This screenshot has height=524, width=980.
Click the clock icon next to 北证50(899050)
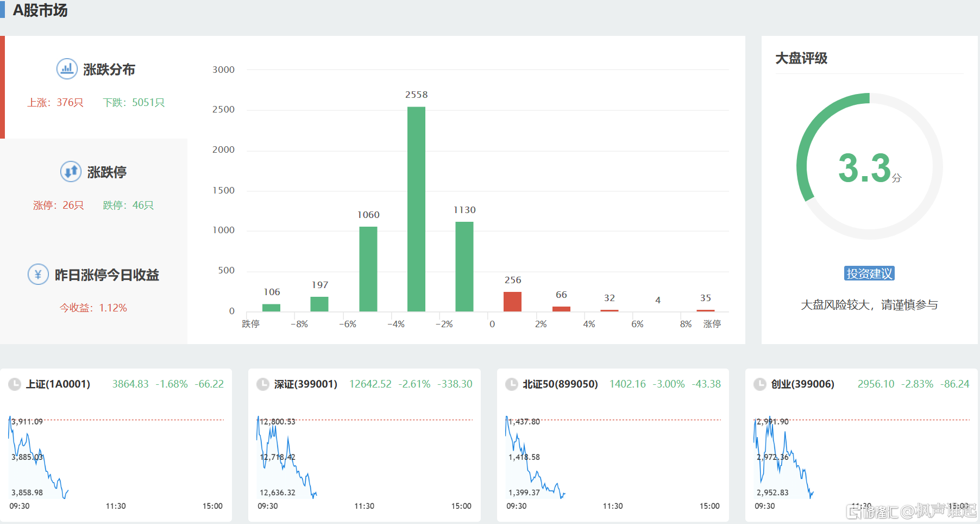pyautogui.click(x=512, y=384)
